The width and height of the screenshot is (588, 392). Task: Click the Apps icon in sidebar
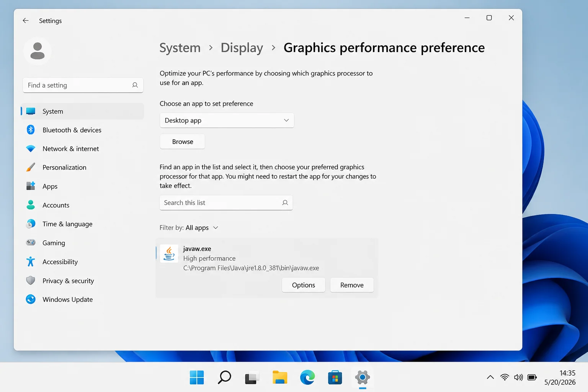click(x=31, y=186)
